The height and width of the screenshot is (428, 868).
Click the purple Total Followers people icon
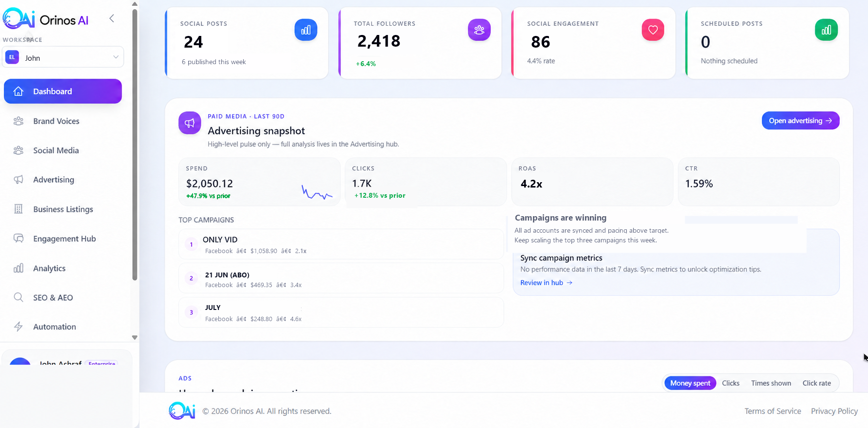pos(479,30)
